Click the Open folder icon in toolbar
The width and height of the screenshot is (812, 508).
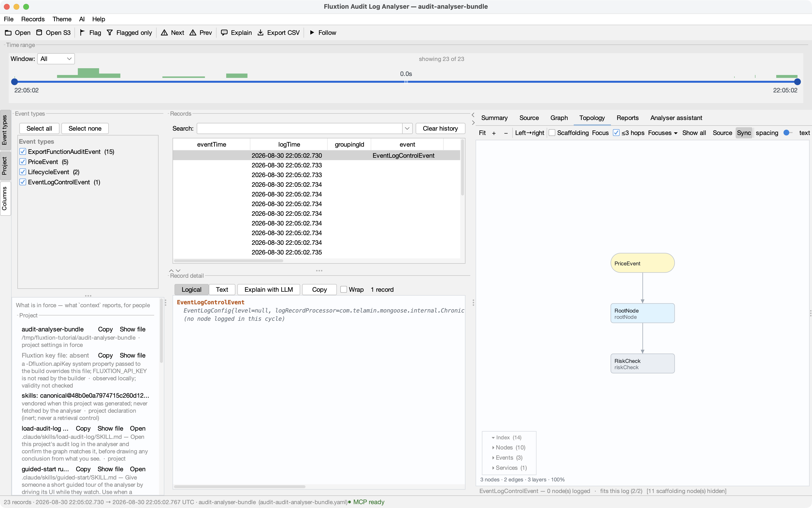[8, 33]
